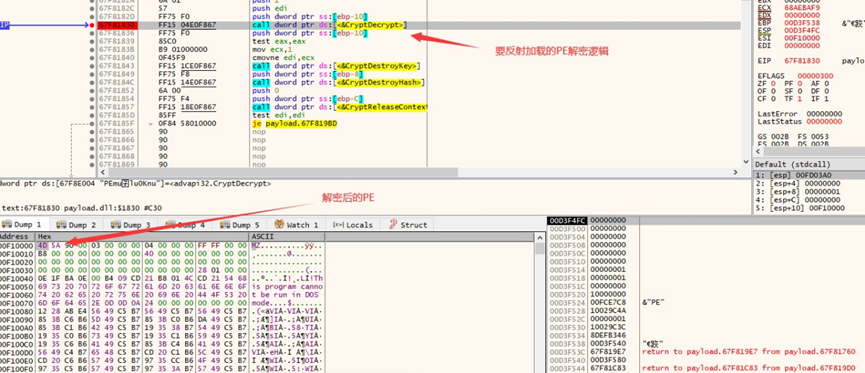Click the LastError 00000000 entry
Image resolution: width=865 pixels, height=373 pixels.
(800, 114)
